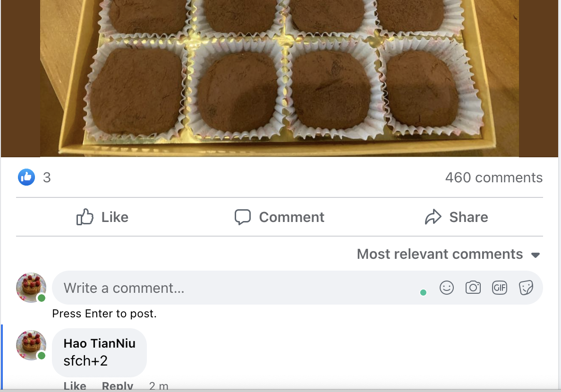The width and height of the screenshot is (561, 392).
Task: Open the emoji picker in the comment box
Action: (447, 287)
